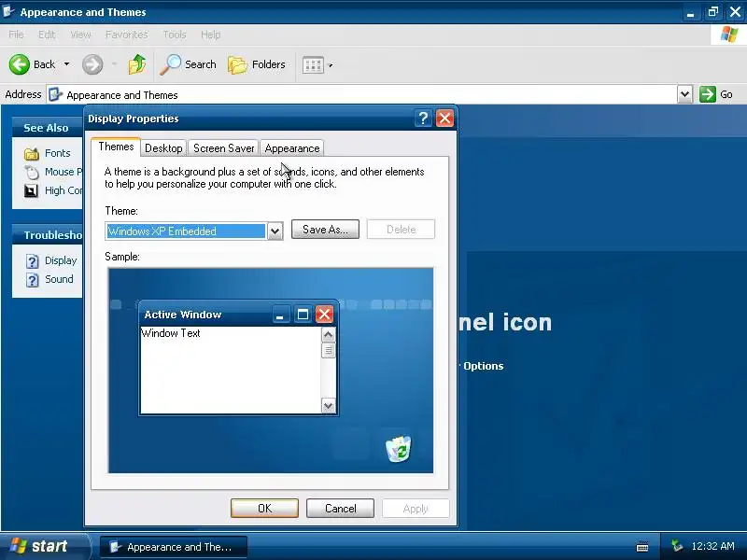The width and height of the screenshot is (747, 560).
Task: Click the grayed Forward arrow icon
Action: 92,64
